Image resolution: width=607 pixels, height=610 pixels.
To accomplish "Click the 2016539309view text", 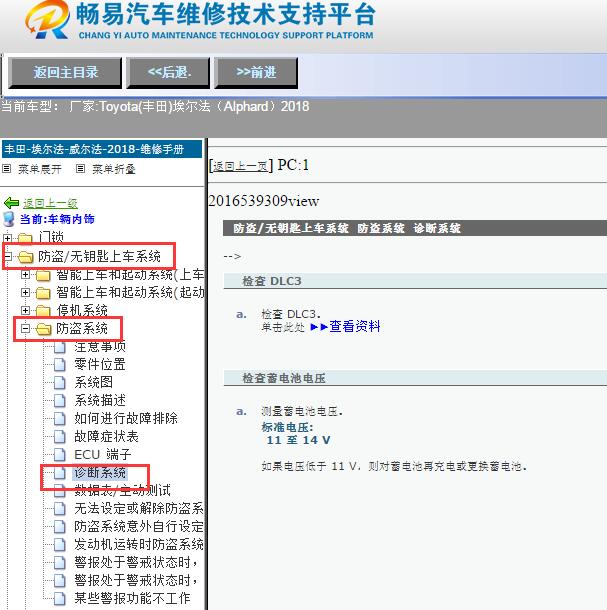I will pos(264,201).
